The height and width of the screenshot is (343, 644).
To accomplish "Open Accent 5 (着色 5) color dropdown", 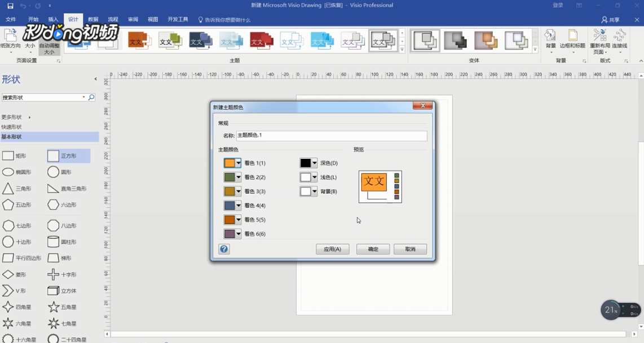I will point(238,220).
